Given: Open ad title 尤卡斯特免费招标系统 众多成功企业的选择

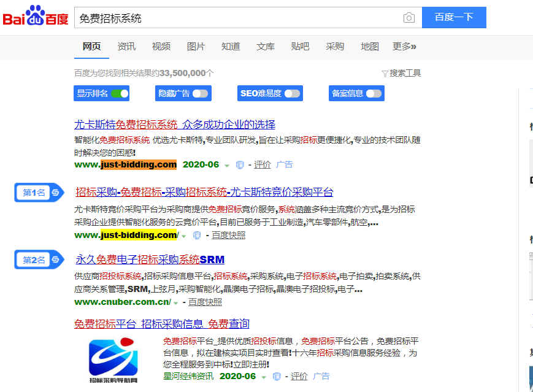Looking at the screenshot, I should [175, 125].
